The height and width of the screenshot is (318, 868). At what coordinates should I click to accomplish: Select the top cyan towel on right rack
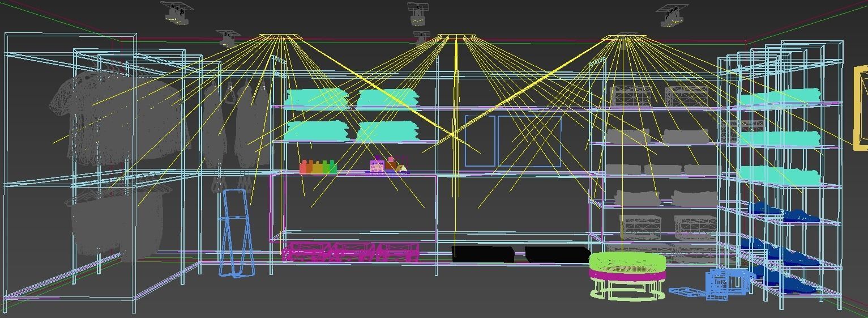coord(780,97)
